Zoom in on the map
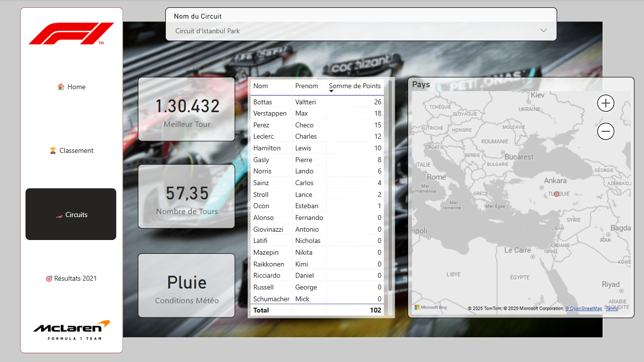644x362 pixels. 606,103
